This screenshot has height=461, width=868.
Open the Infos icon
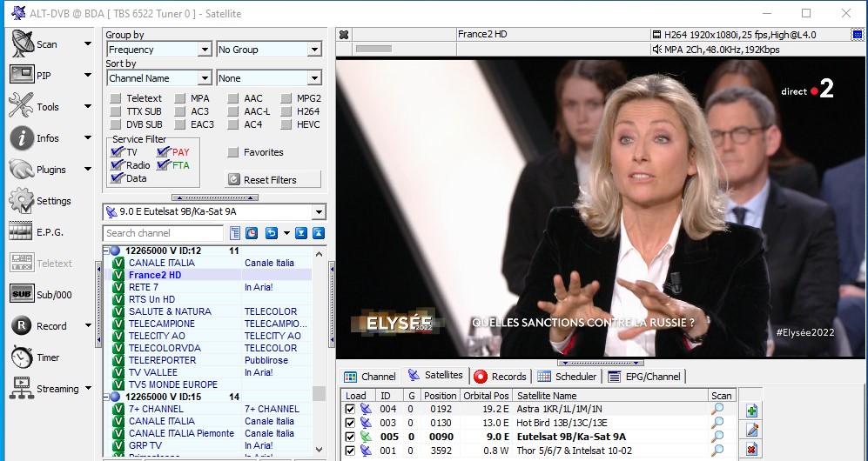pos(22,137)
